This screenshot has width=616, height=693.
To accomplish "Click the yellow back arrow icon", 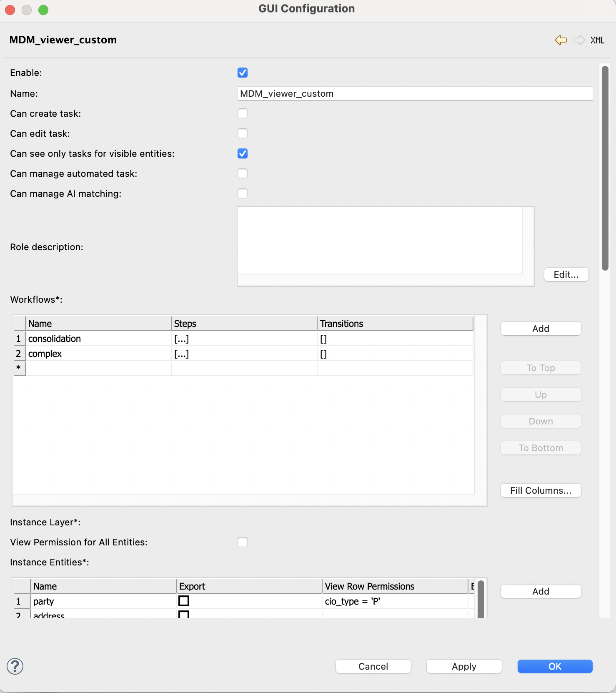I will coord(561,40).
